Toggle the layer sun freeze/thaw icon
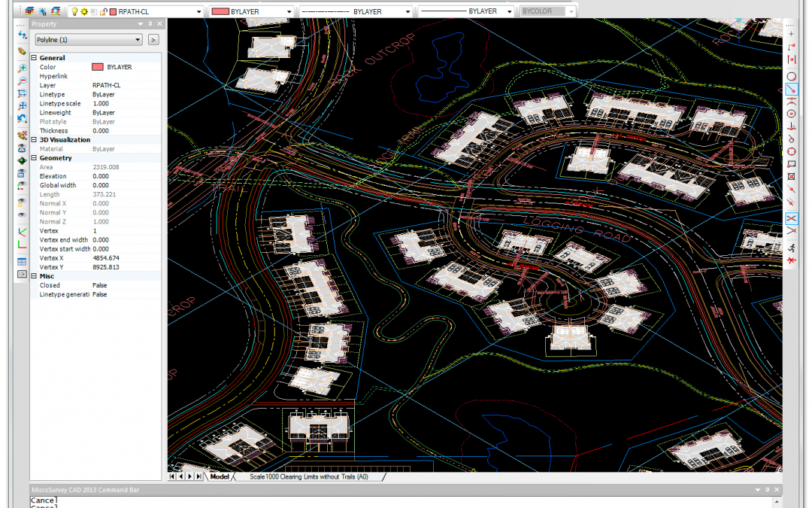Viewport: 812px width, 508px height. coord(84,12)
